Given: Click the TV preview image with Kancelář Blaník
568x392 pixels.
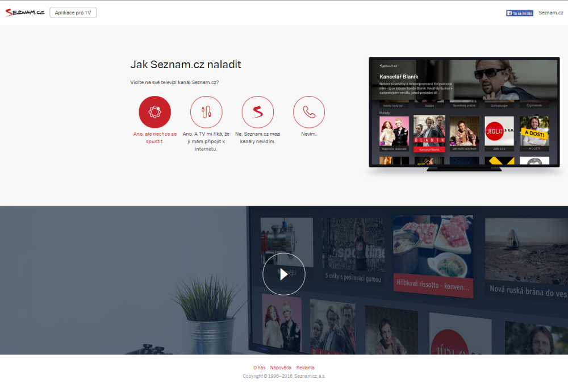Looking at the screenshot, I should coord(464,114).
